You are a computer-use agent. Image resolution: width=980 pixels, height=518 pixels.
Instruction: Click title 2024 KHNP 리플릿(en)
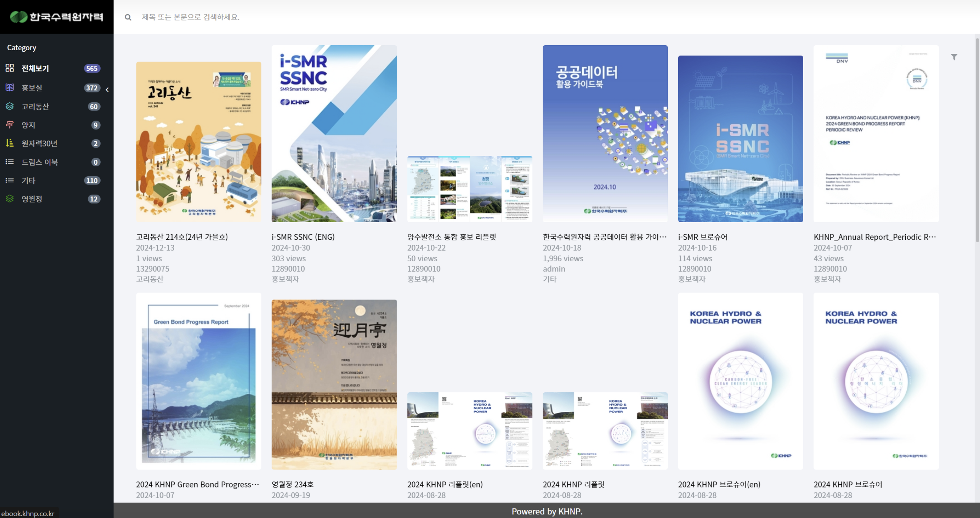click(x=445, y=484)
